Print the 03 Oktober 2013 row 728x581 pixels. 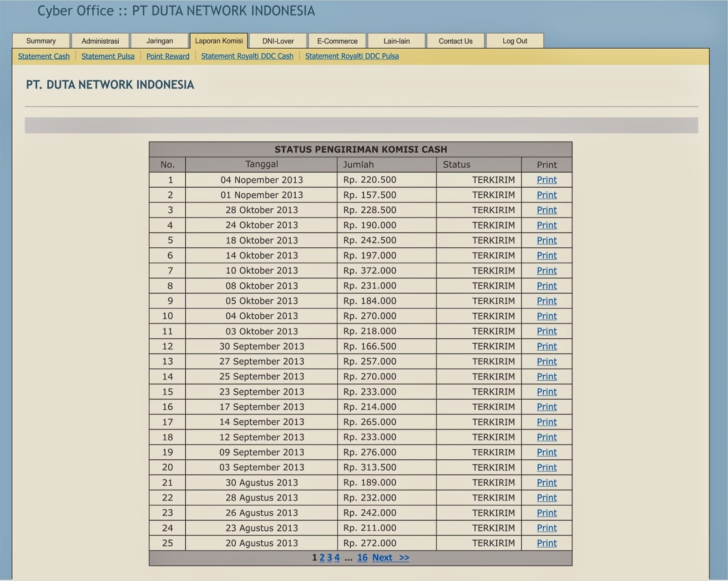546,331
